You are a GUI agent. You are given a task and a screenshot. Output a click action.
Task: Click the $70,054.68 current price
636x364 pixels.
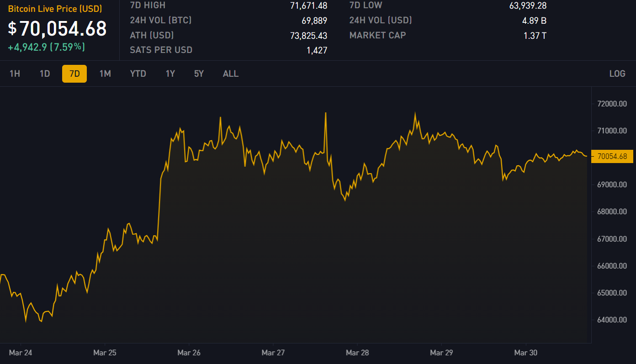pyautogui.click(x=58, y=28)
